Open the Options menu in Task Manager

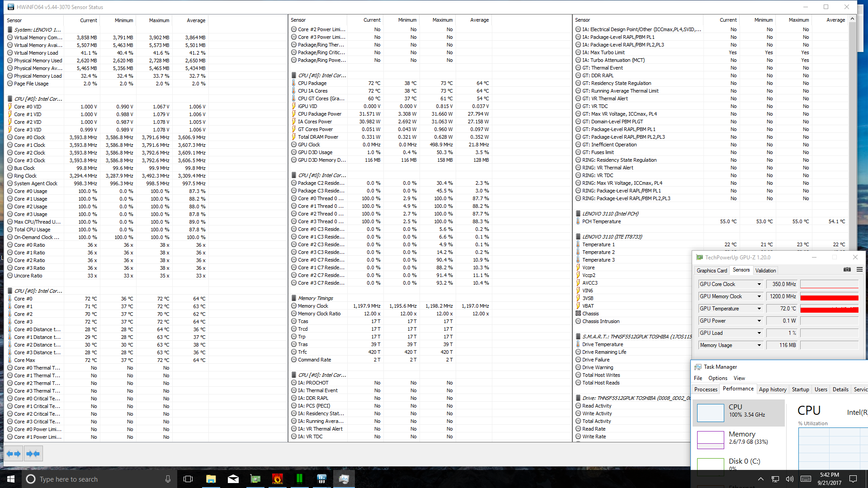(717, 378)
